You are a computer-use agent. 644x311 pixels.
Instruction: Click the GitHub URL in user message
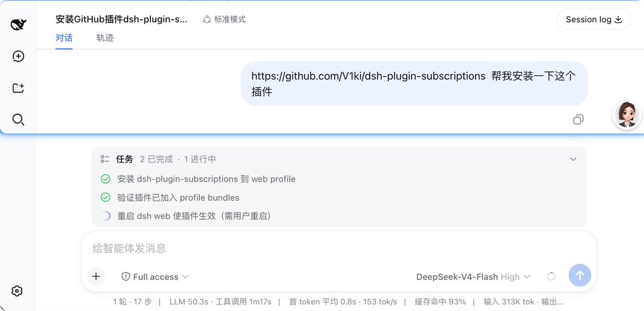click(x=368, y=76)
